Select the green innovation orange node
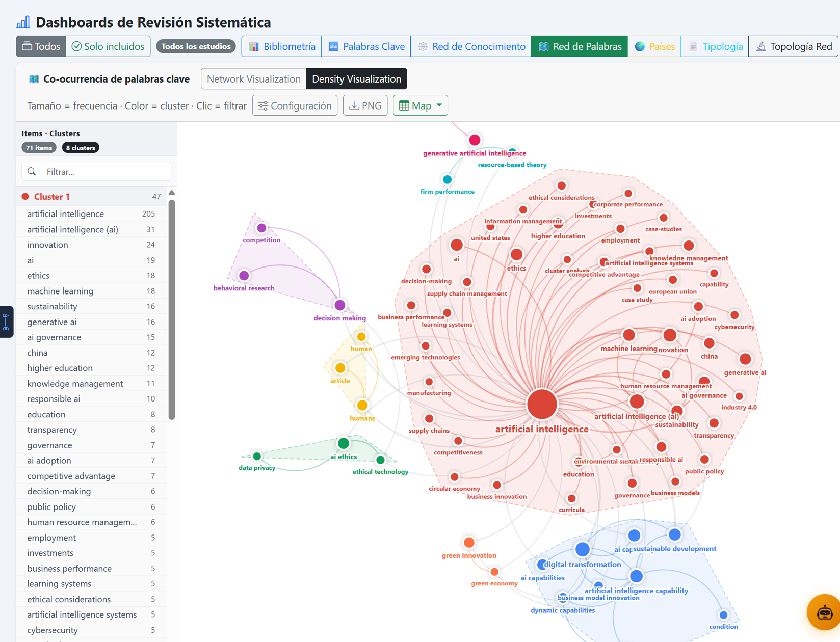The height and width of the screenshot is (642, 840). click(x=469, y=542)
